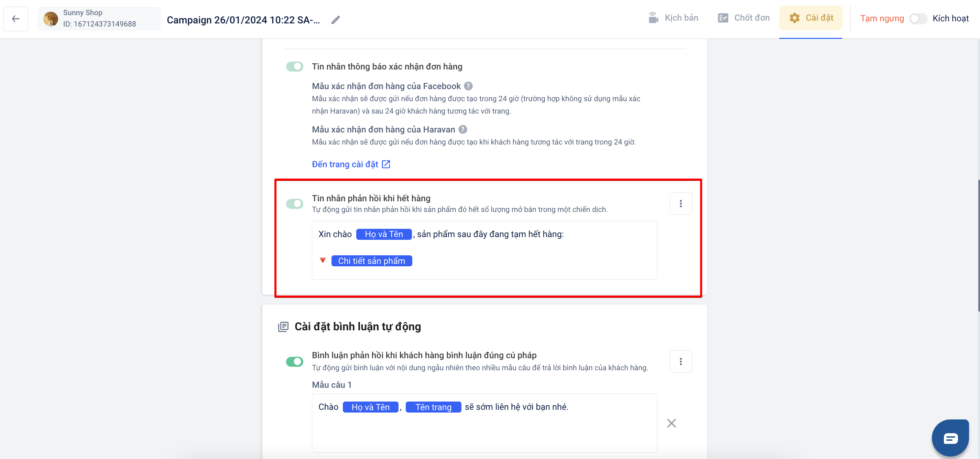The width and height of the screenshot is (980, 459).
Task: Toggle order confirmation notification message switch
Action: 294,67
